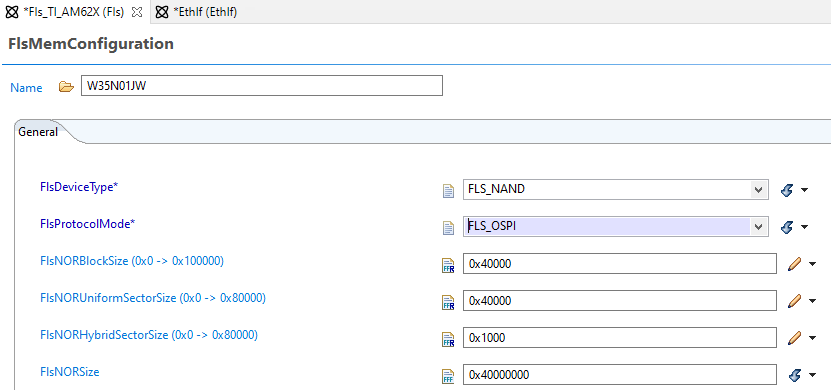Expand the options arrow for FlsDeviceType
Image resolution: width=831 pixels, height=390 pixels.
pyautogui.click(x=805, y=190)
